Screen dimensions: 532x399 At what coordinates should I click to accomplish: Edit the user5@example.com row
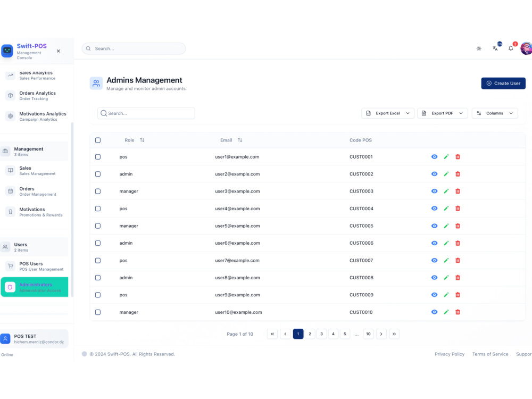446,226
